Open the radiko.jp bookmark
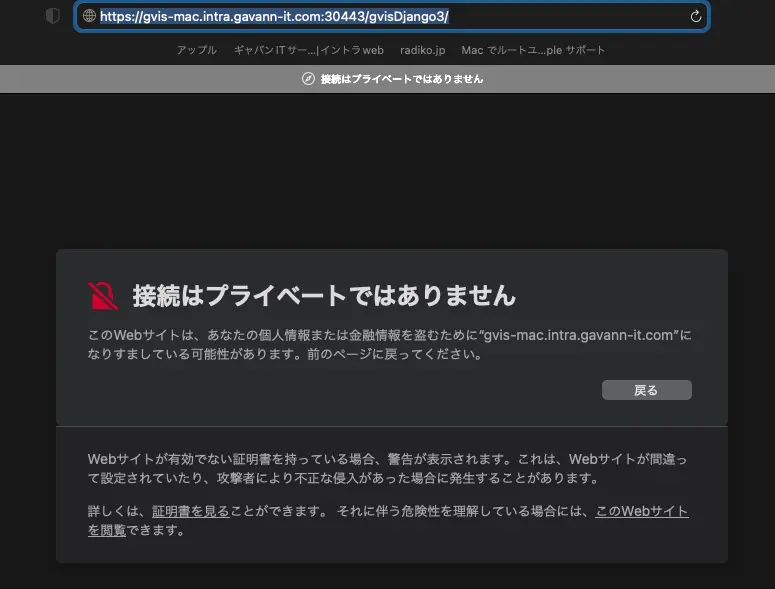775x589 pixels. [x=422, y=50]
